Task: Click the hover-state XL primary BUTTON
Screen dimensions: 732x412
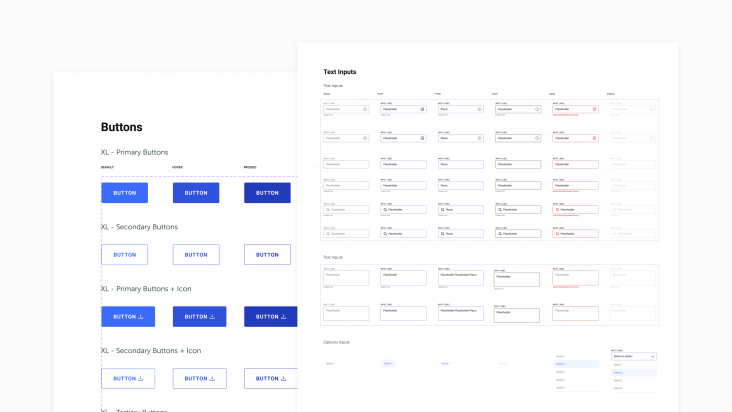Action: (x=196, y=193)
